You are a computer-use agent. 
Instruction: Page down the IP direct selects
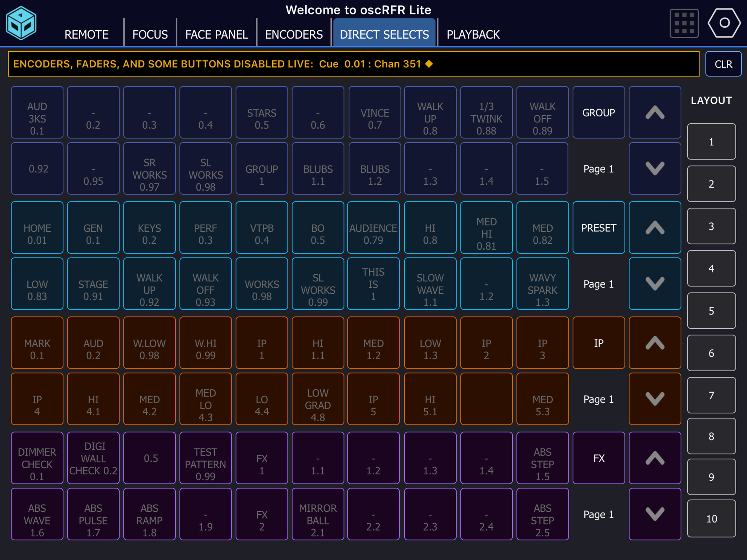coord(655,399)
